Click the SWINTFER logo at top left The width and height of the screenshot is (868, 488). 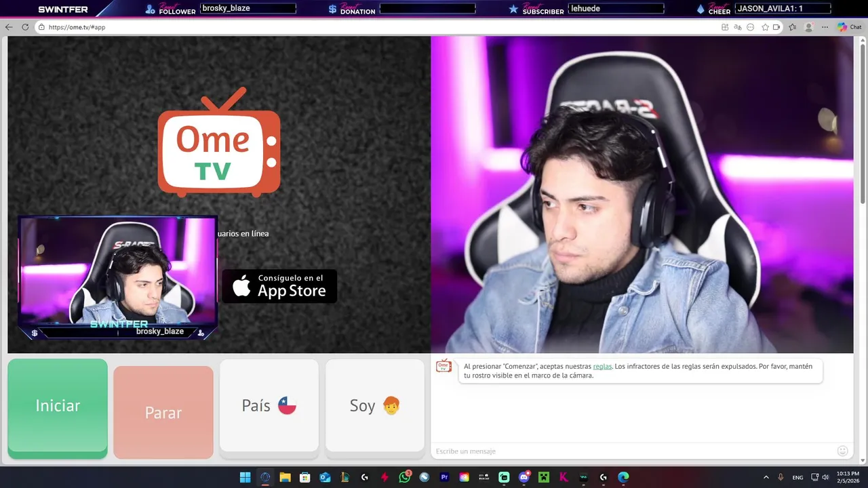point(62,9)
